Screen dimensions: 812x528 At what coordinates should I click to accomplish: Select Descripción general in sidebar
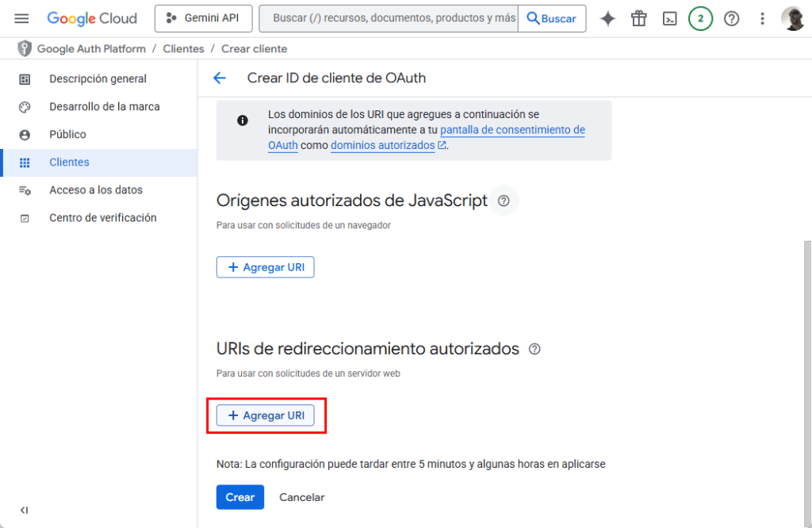(98, 79)
